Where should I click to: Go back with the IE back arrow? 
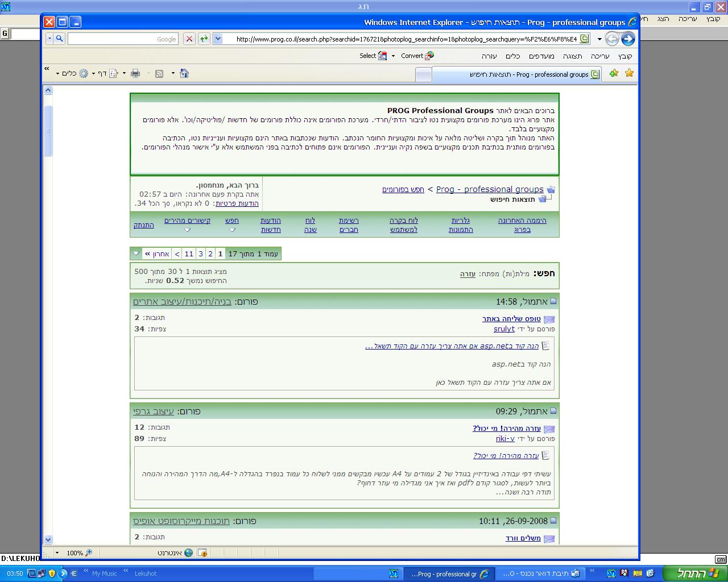coord(628,39)
